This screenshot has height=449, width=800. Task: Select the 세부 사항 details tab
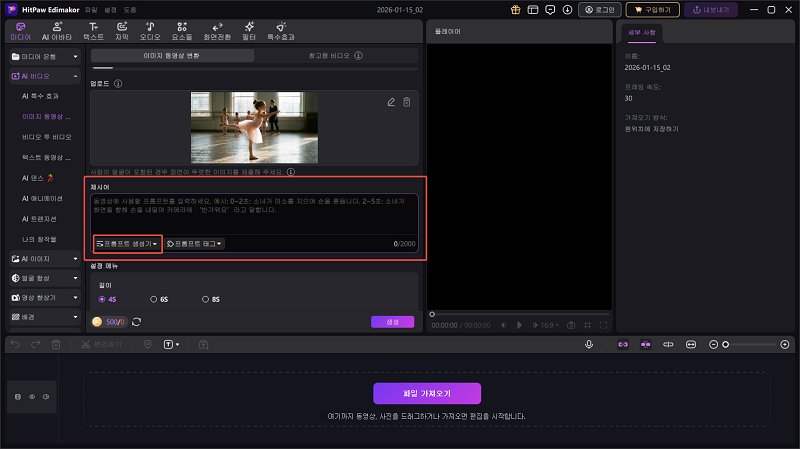pyautogui.click(x=642, y=33)
